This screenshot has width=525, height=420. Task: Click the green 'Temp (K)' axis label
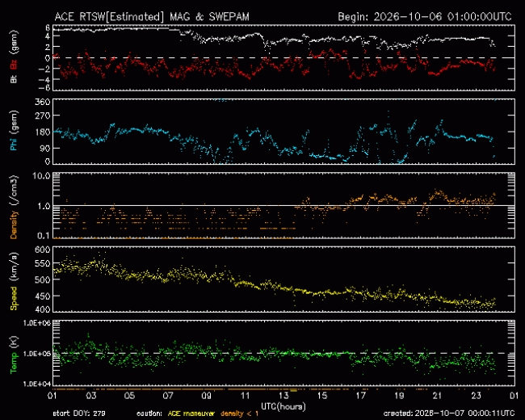(14, 355)
